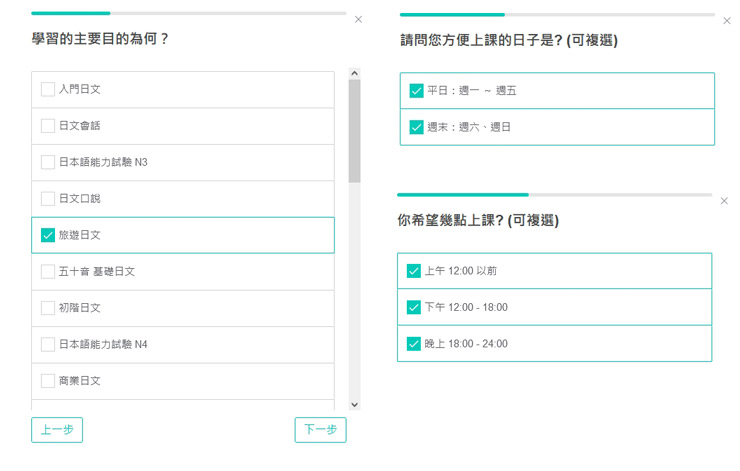Viewport: 740px width, 471px height.
Task: Proceed with the 下一步 button
Action: click(320, 430)
